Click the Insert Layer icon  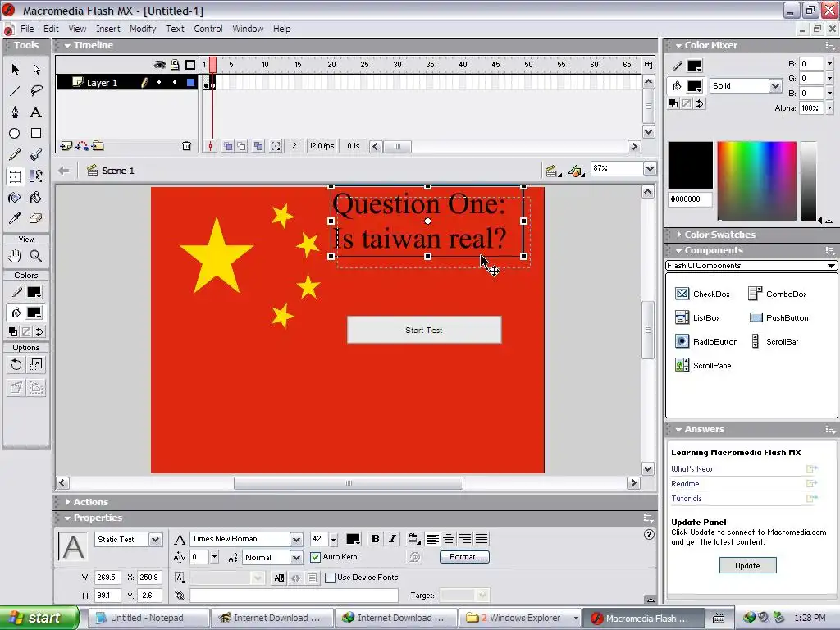66,146
